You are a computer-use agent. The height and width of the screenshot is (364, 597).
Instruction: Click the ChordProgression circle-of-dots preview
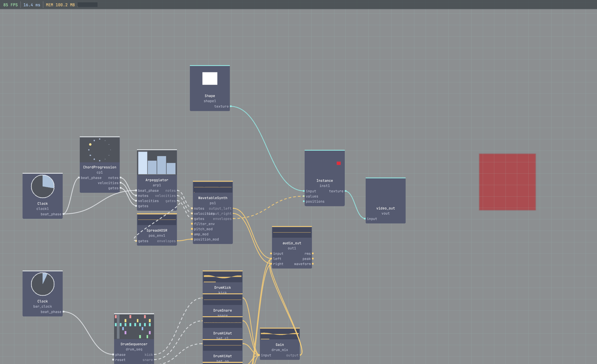coord(99,150)
